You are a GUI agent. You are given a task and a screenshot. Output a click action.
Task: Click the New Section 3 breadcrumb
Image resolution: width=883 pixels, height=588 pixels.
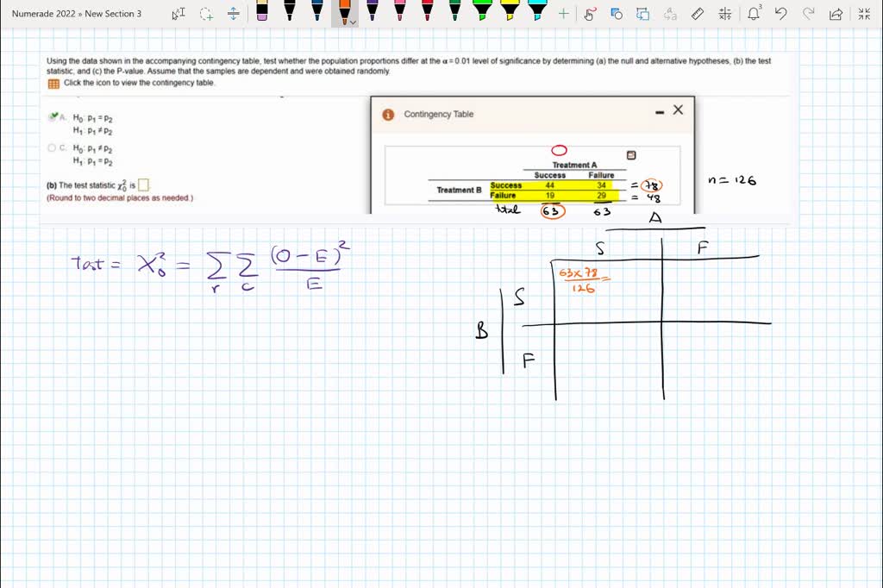click(x=113, y=13)
